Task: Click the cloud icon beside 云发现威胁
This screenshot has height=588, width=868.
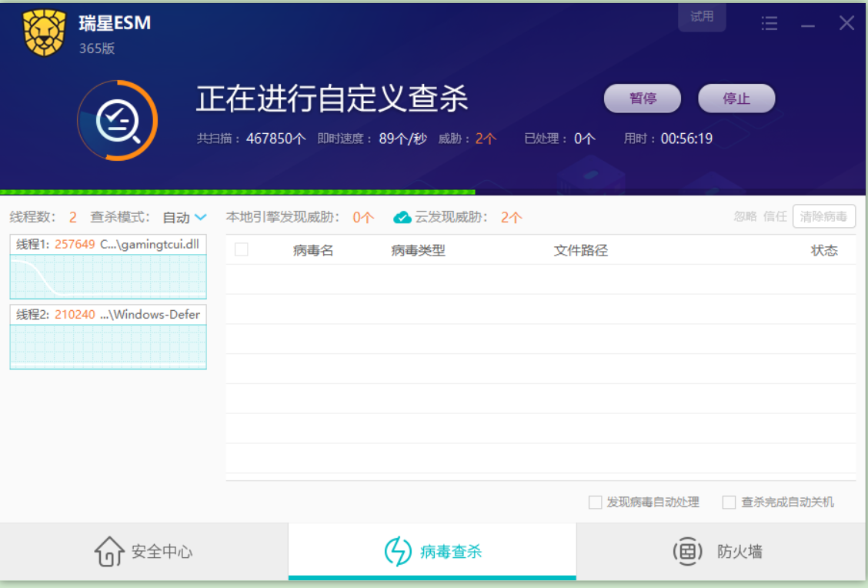Action: pos(402,218)
